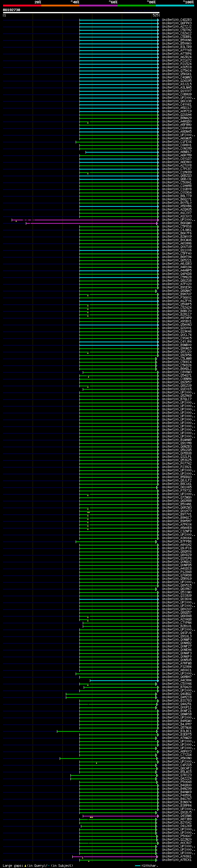Open hit UniRef100_P12848
This screenshot has width=197, height=868.
click(x=177, y=572)
